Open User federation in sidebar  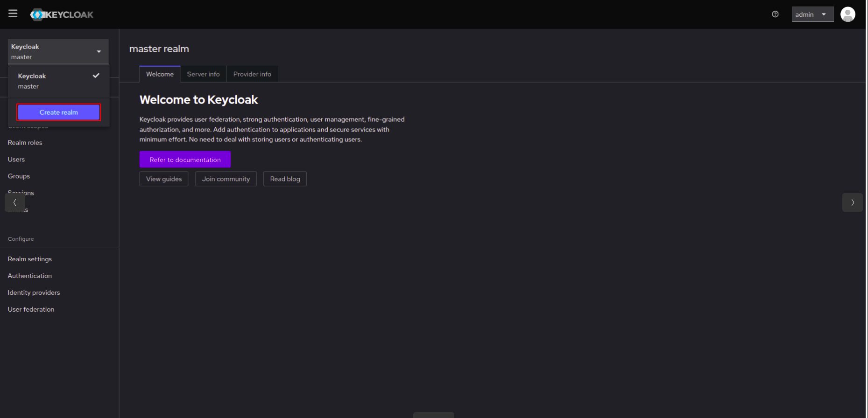tap(31, 310)
